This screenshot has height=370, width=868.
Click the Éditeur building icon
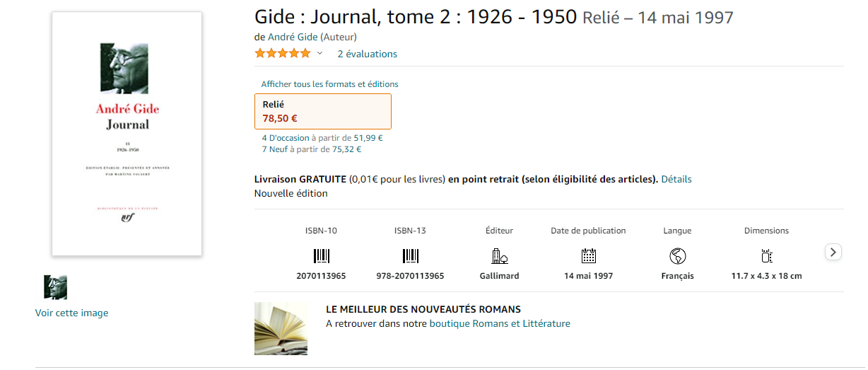point(499,256)
